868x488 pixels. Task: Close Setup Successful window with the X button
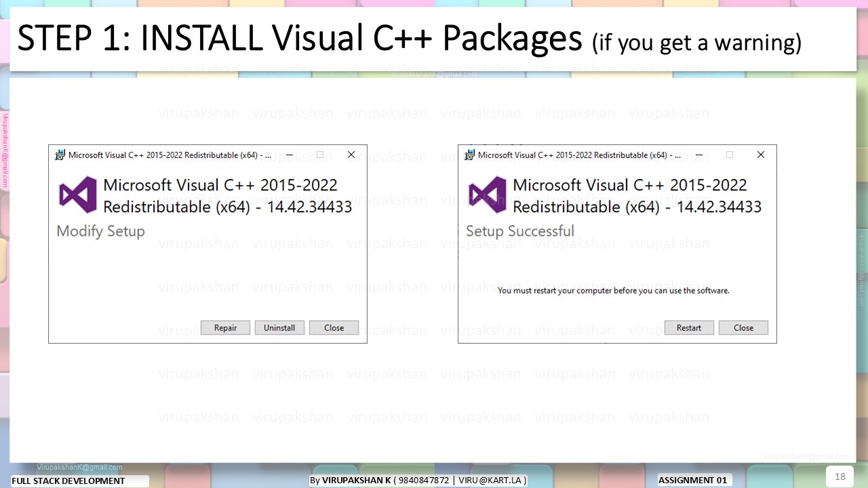click(761, 155)
